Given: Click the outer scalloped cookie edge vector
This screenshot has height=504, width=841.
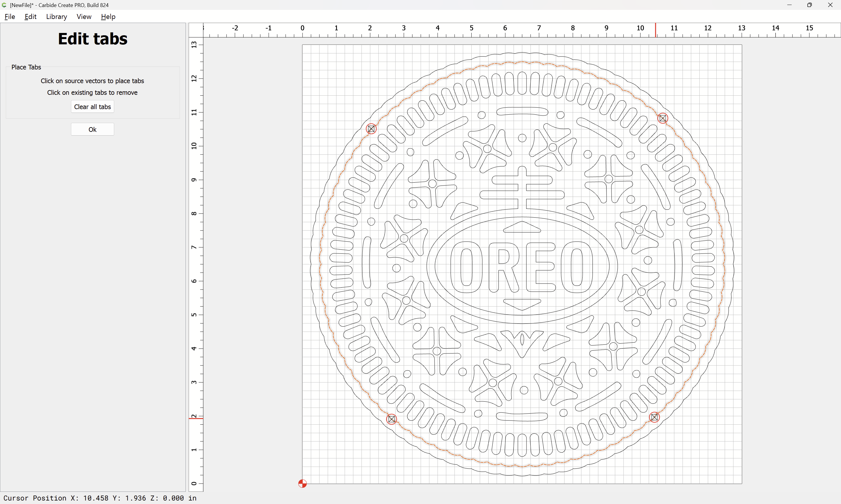Looking at the screenshot, I should pos(522,52).
